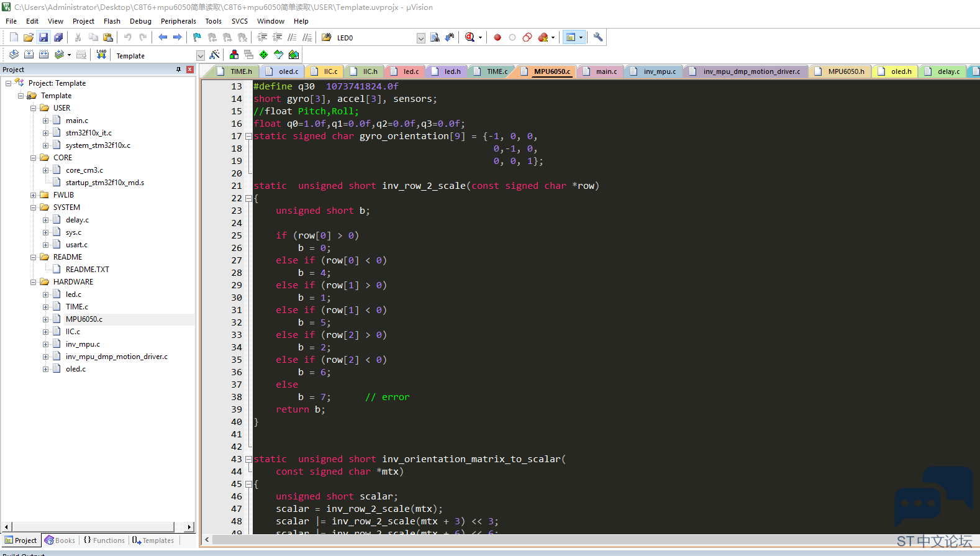Insert a bookmark with the blue flag icon
The width and height of the screenshot is (980, 556).
[x=197, y=37]
